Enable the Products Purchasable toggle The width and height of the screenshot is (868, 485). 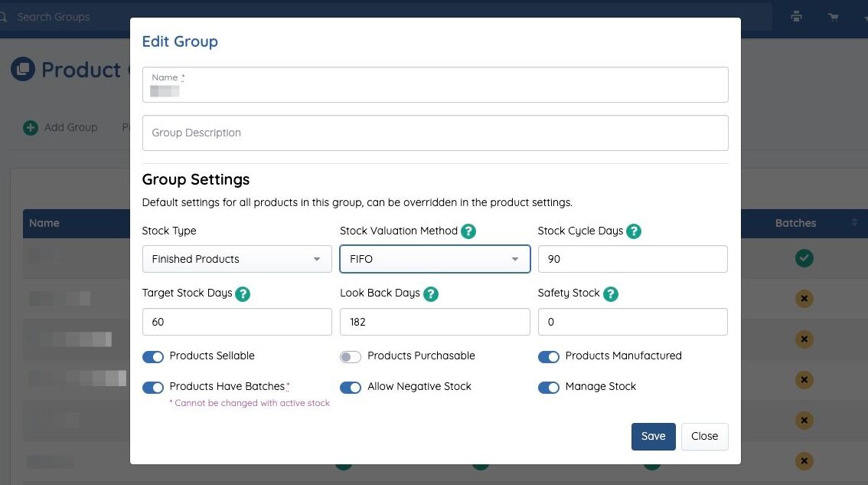tap(351, 357)
